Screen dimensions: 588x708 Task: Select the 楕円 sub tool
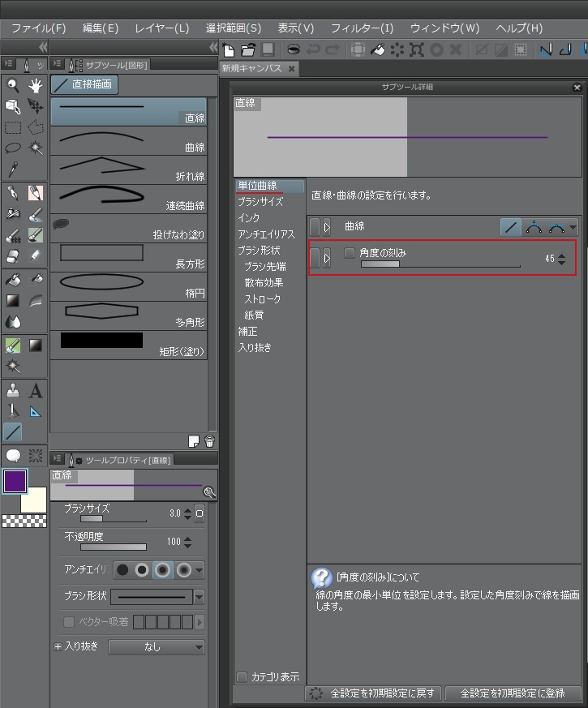(129, 286)
